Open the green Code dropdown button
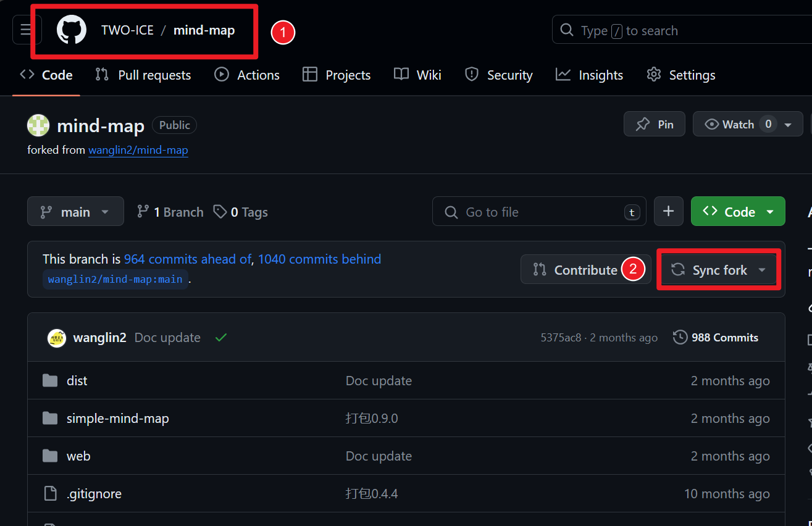 click(x=738, y=212)
